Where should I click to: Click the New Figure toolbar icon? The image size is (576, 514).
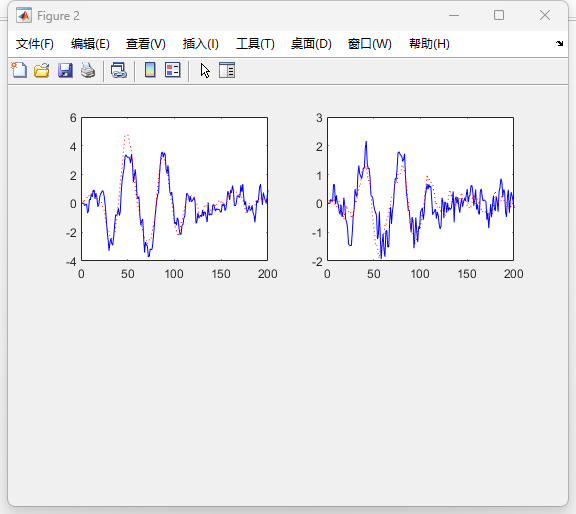click(19, 70)
